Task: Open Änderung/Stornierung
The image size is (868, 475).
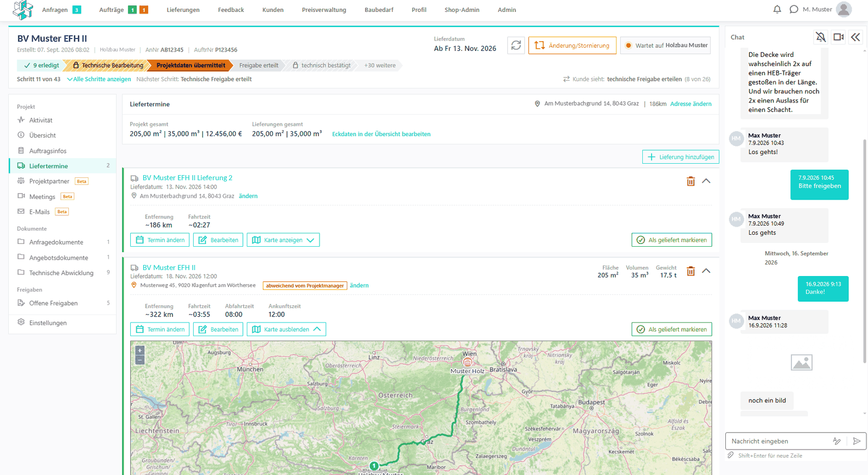Action: (x=572, y=46)
